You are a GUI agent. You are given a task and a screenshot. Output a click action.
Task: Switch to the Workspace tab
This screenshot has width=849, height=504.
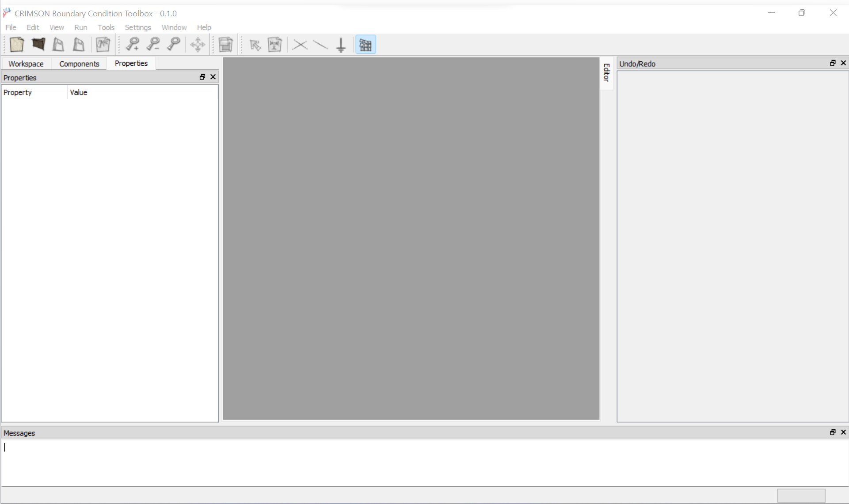[26, 64]
